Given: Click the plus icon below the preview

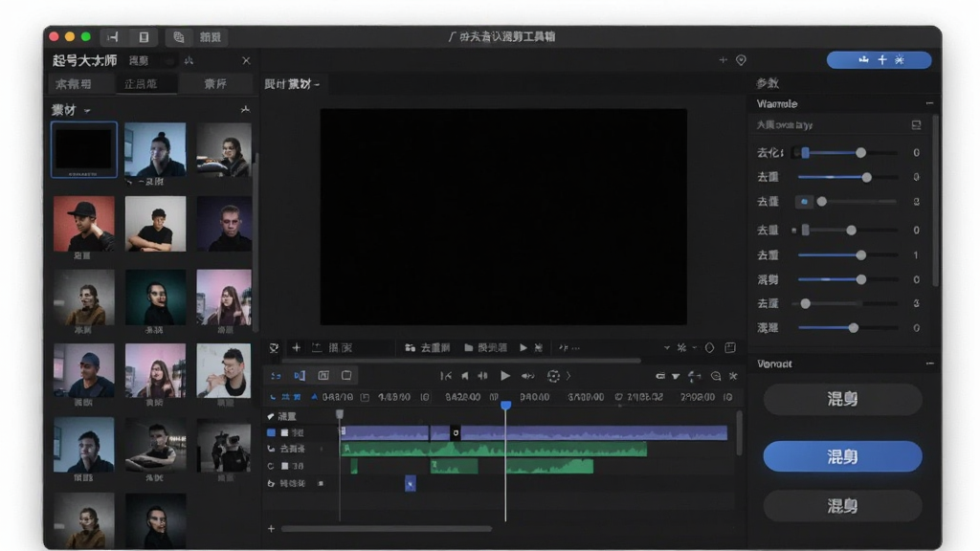Looking at the screenshot, I should (x=297, y=348).
